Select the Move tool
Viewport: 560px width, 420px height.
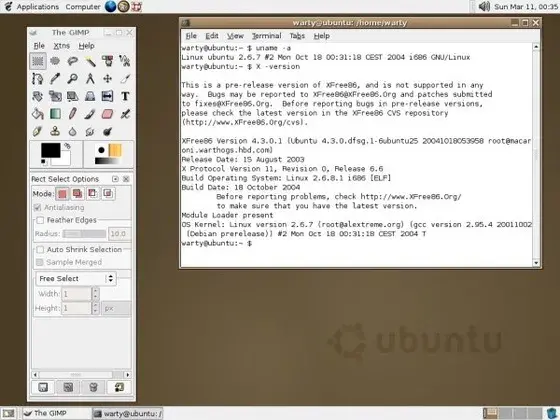tap(108, 79)
